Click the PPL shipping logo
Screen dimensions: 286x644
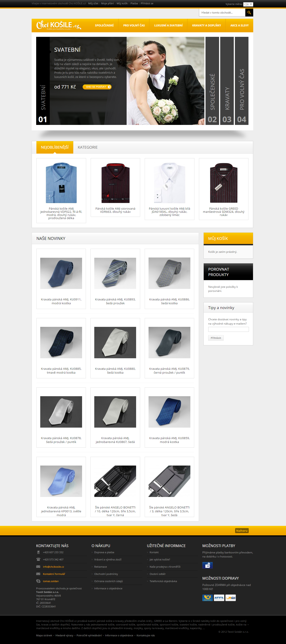(219, 598)
